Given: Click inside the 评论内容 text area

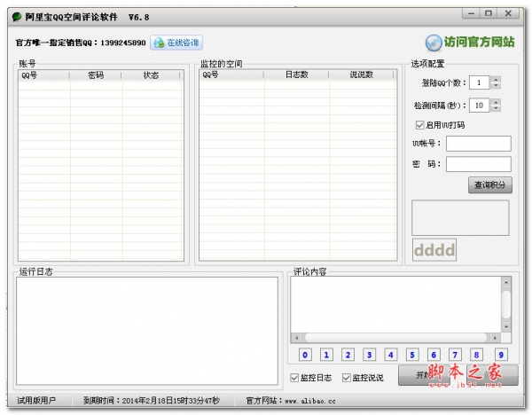Looking at the screenshot, I should [x=395, y=304].
